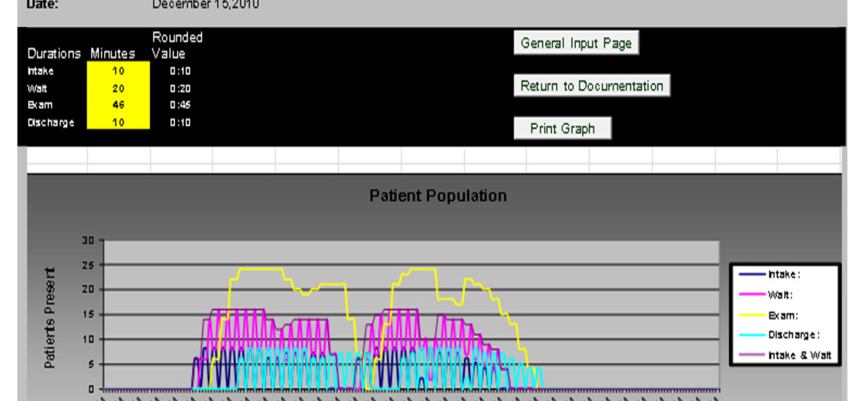
Task: Click the date December 15,2010
Action: [x=206, y=5]
